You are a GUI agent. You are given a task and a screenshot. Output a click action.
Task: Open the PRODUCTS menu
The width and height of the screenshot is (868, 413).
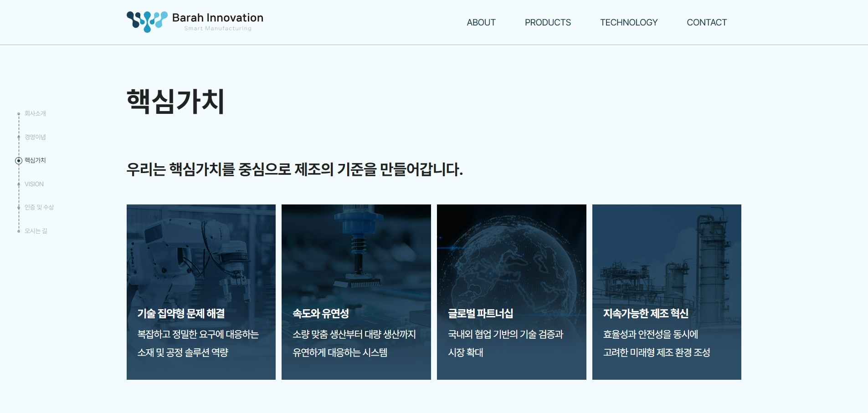coord(548,22)
